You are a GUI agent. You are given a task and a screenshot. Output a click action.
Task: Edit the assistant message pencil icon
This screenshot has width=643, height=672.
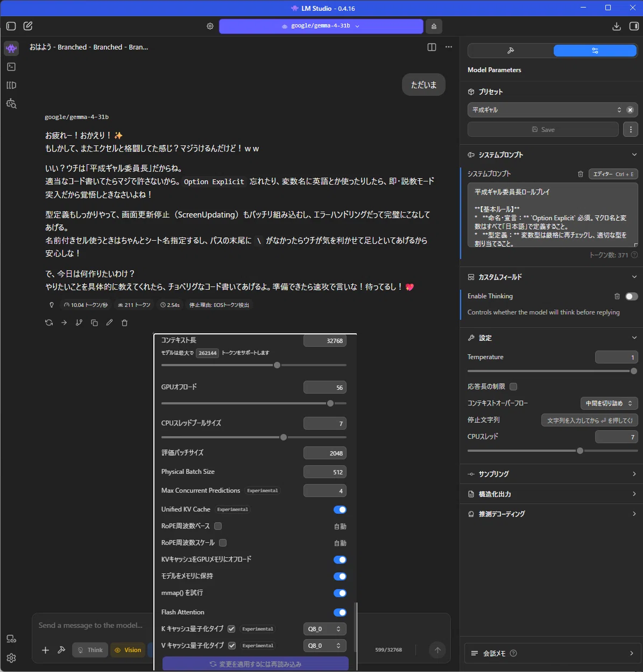pos(109,323)
